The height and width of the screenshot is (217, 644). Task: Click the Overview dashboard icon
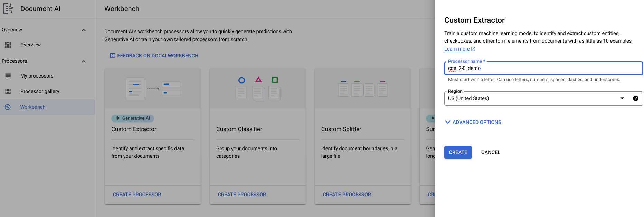[8, 45]
